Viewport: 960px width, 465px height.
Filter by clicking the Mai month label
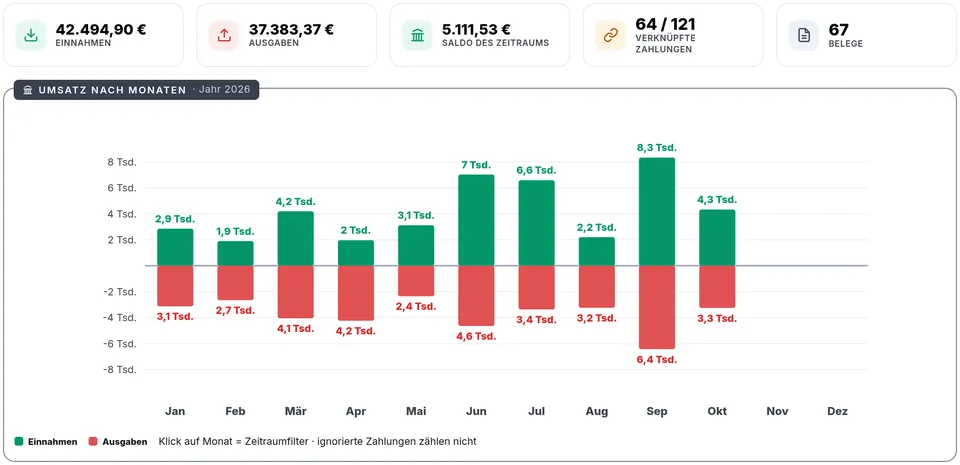(x=416, y=411)
